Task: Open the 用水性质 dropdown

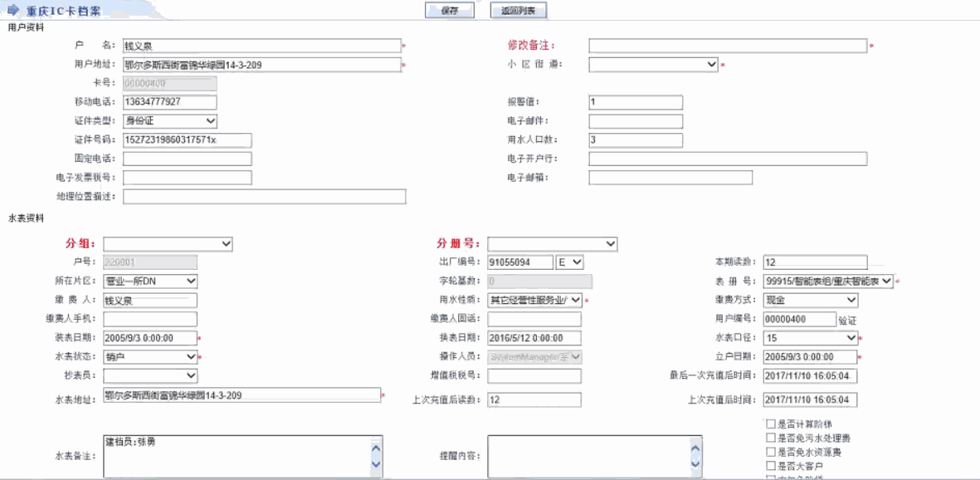Action: pyautogui.click(x=534, y=300)
